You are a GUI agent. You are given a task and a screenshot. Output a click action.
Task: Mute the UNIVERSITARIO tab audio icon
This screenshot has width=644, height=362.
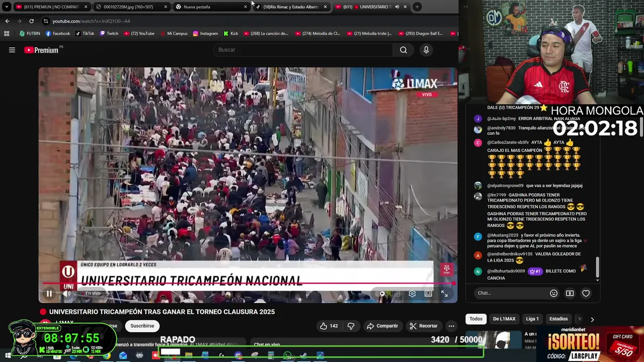tap(397, 7)
